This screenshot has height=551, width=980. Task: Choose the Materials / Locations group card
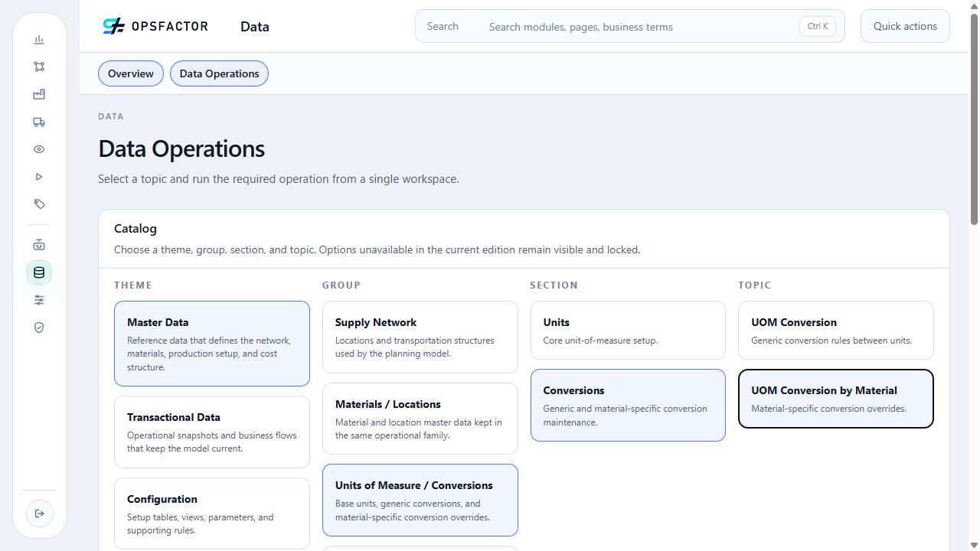(420, 419)
